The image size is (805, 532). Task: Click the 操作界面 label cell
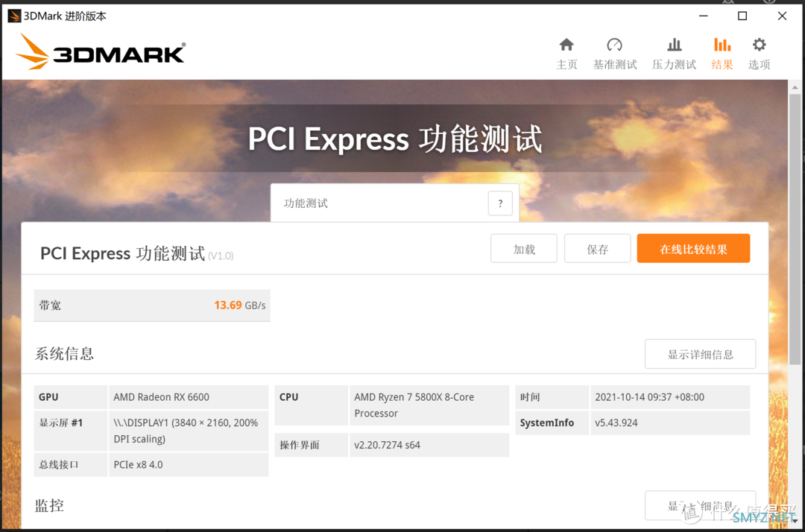click(311, 445)
